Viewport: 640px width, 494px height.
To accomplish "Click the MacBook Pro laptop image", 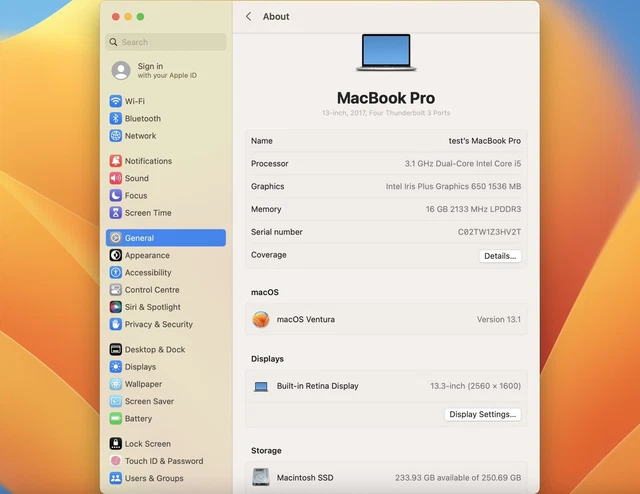I will pos(386,53).
